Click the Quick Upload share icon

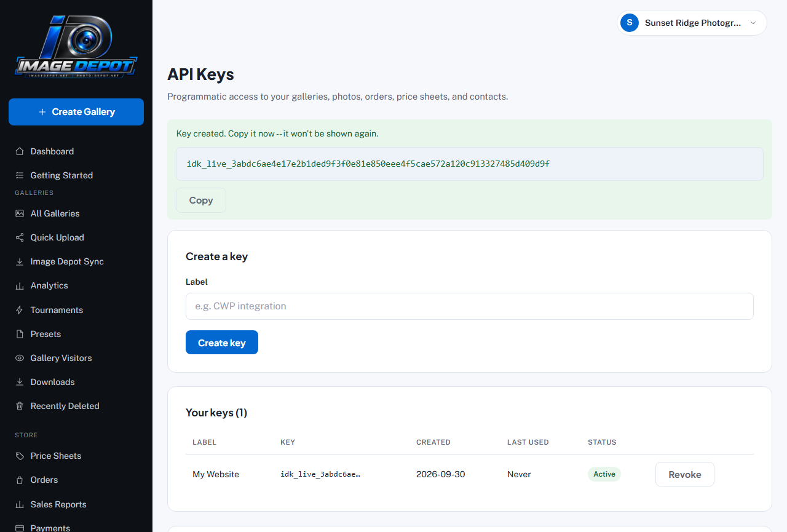pos(20,237)
